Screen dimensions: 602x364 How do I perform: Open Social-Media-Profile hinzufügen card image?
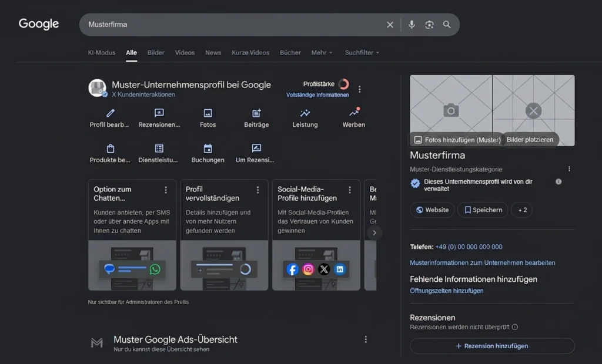click(x=316, y=265)
